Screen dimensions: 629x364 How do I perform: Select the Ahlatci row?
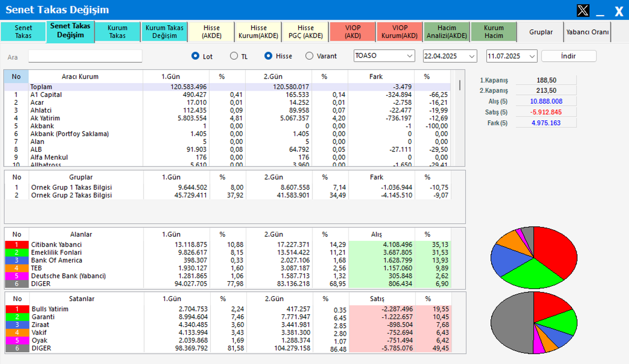(227, 111)
